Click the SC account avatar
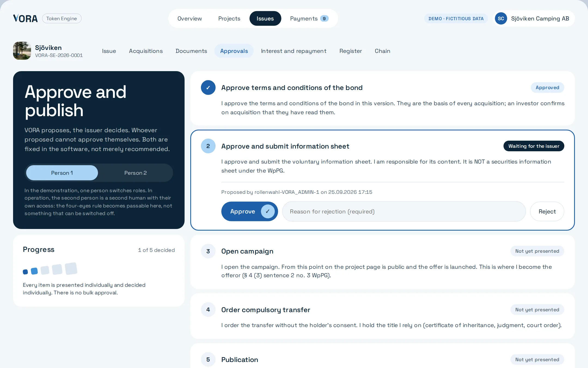 [x=501, y=19]
